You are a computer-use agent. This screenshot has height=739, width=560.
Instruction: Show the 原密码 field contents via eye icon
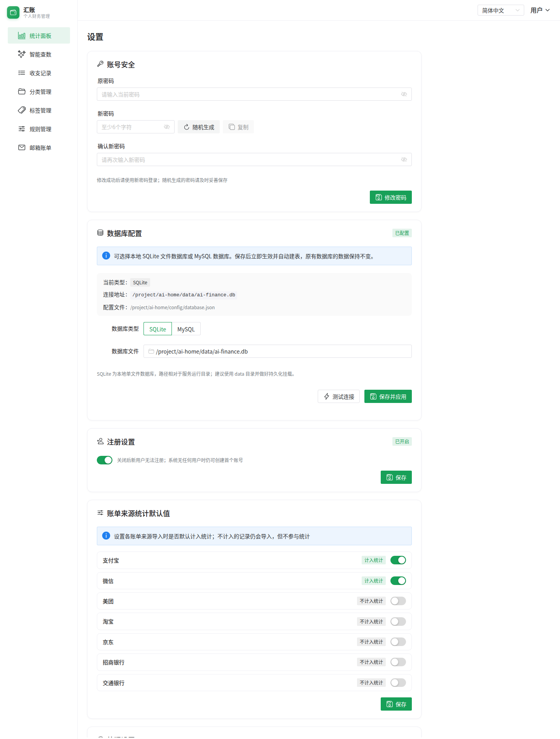[404, 94]
